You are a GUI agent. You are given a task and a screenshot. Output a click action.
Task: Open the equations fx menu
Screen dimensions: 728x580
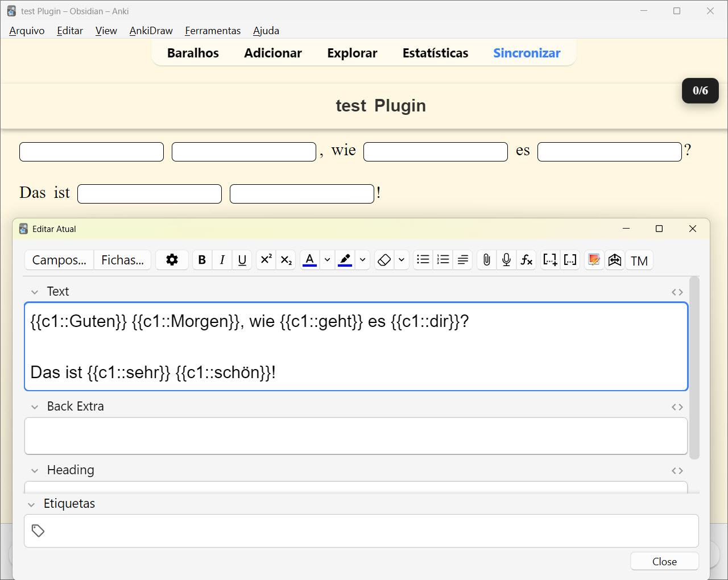[527, 260]
